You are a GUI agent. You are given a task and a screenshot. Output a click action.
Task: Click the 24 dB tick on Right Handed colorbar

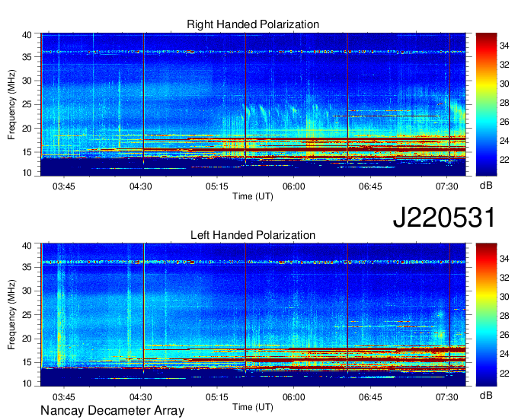point(504,141)
